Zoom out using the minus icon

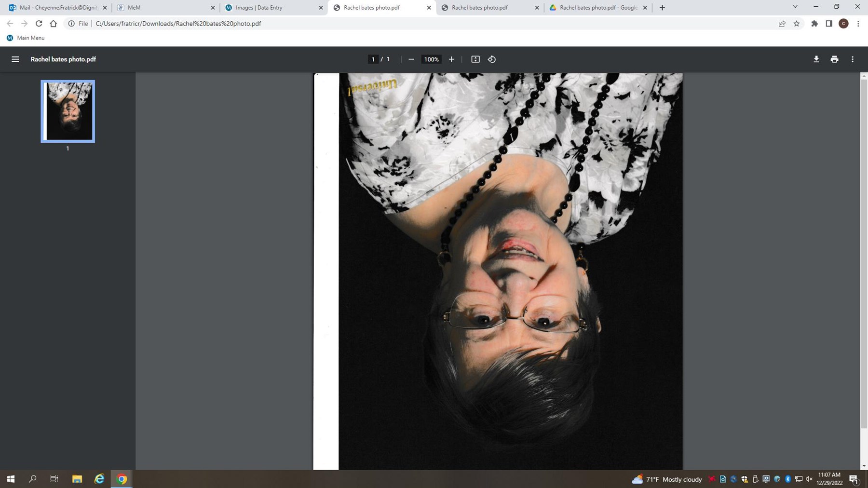point(411,59)
